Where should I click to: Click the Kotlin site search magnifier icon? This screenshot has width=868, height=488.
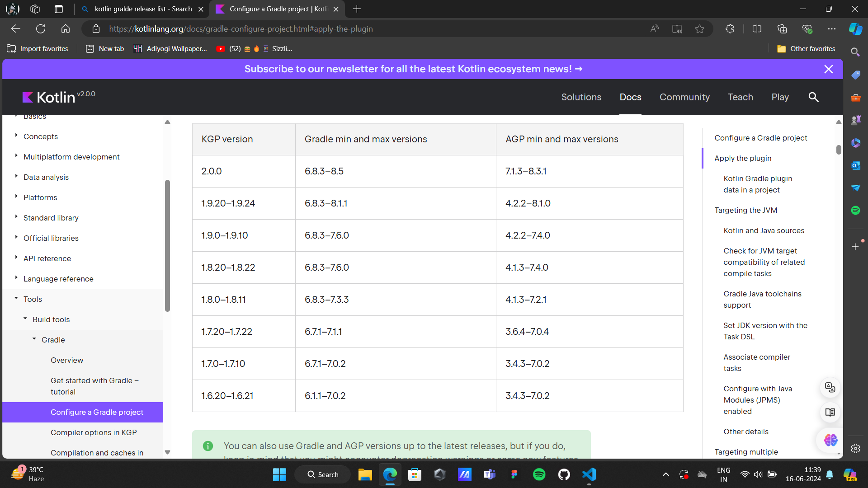[813, 97]
